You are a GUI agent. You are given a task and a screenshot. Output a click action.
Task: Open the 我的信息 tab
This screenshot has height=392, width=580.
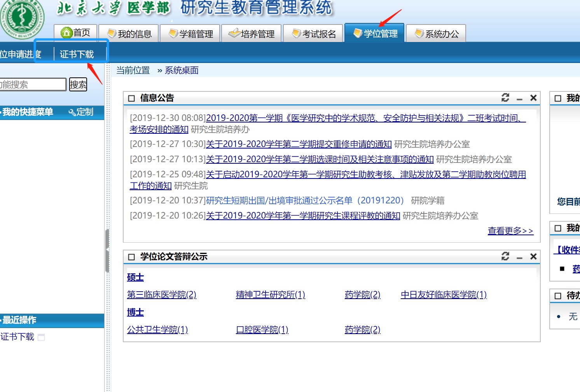pos(129,33)
